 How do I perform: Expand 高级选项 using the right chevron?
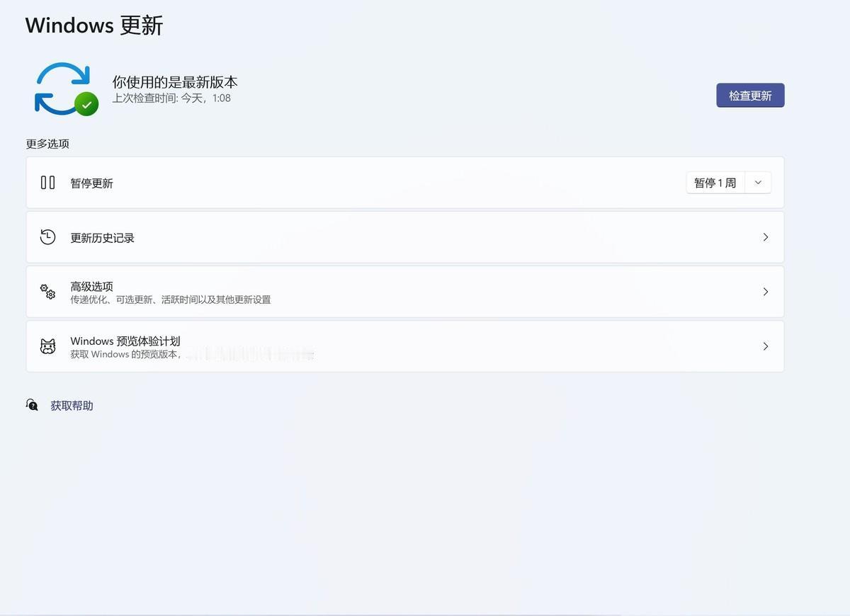coord(766,292)
